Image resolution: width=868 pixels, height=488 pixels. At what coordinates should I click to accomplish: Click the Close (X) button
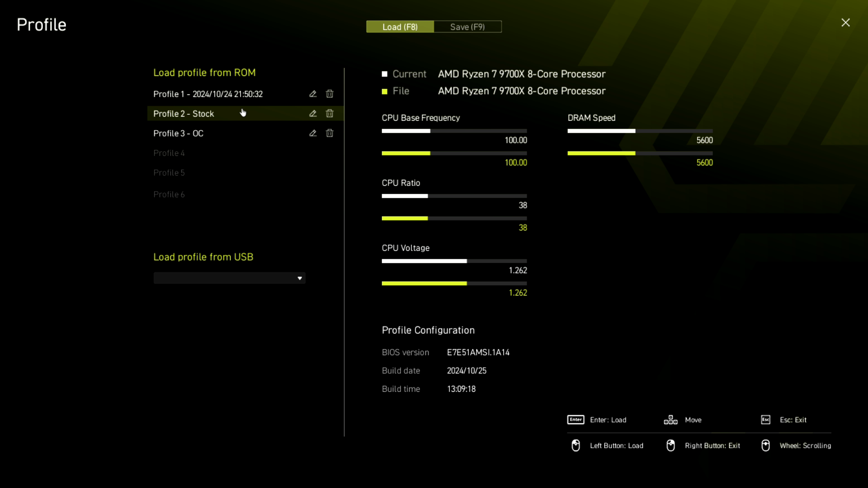pyautogui.click(x=845, y=22)
